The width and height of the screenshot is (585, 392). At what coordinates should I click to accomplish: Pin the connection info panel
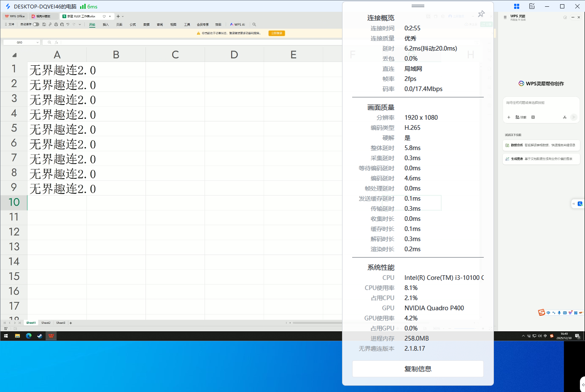point(481,14)
